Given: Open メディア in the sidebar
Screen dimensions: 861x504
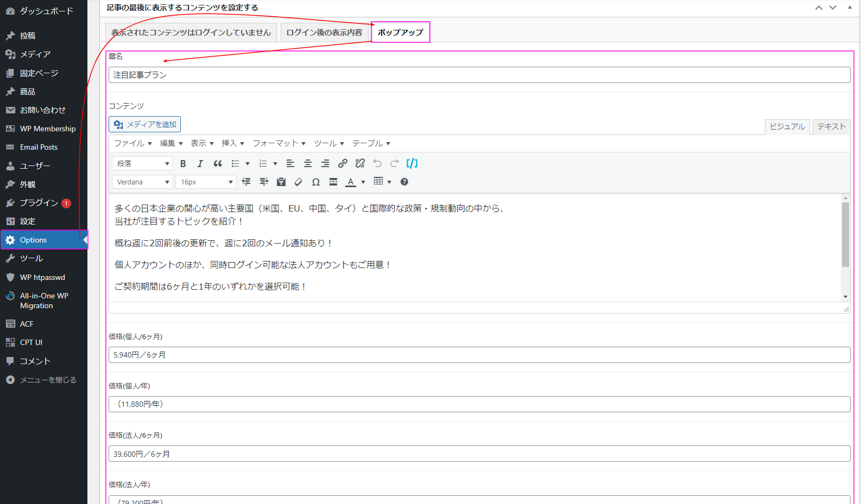Looking at the screenshot, I should point(43,54).
